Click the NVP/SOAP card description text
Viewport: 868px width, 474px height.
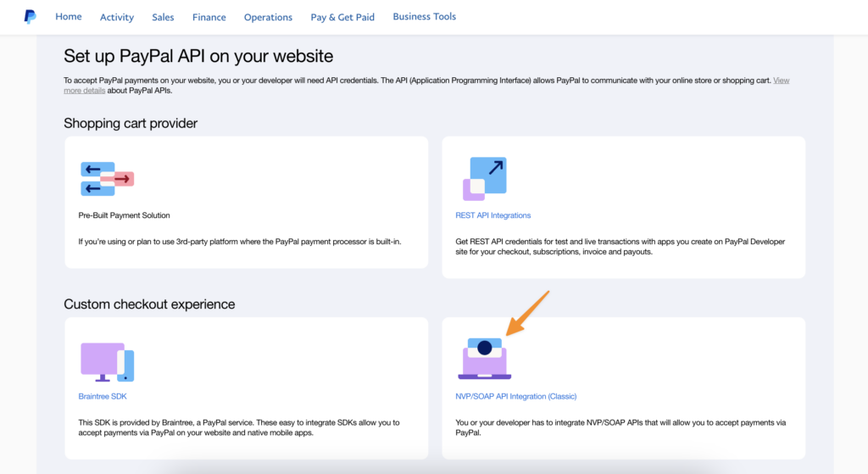coord(620,427)
